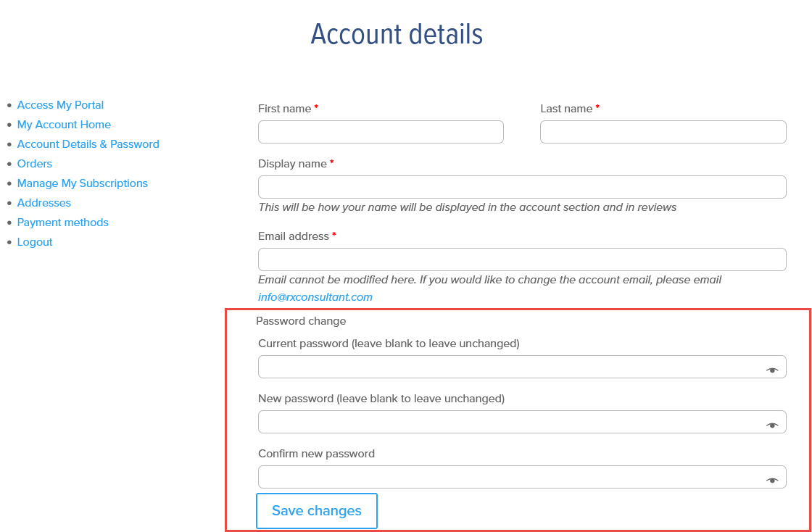This screenshot has width=812, height=532.
Task: Reveal new password using eye icon
Action: (x=772, y=425)
